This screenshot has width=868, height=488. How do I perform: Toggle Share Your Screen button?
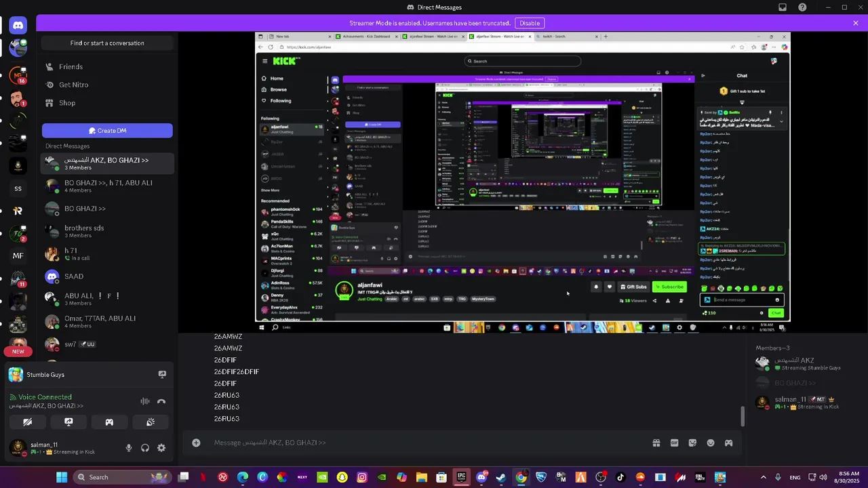[68, 422]
